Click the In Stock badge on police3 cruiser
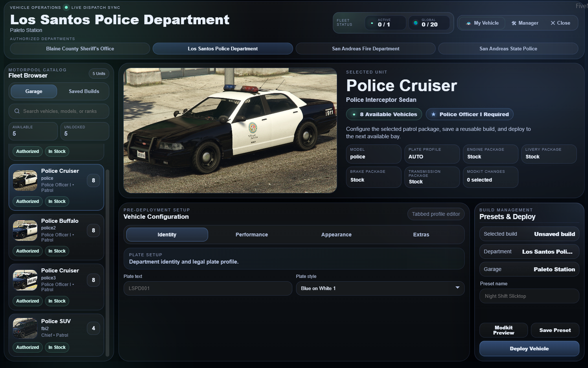Viewport: 588px width, 368px height. (57, 301)
